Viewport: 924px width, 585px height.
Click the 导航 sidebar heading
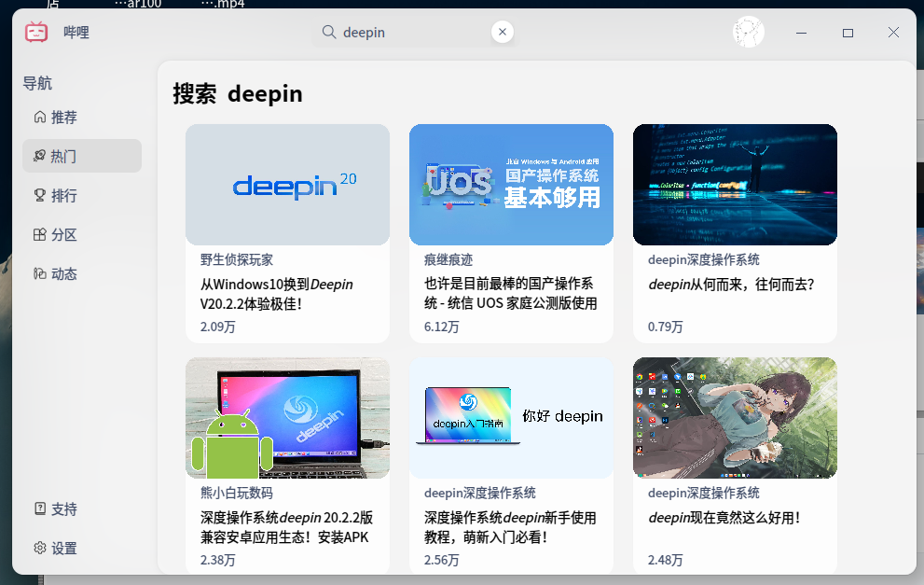pos(37,83)
